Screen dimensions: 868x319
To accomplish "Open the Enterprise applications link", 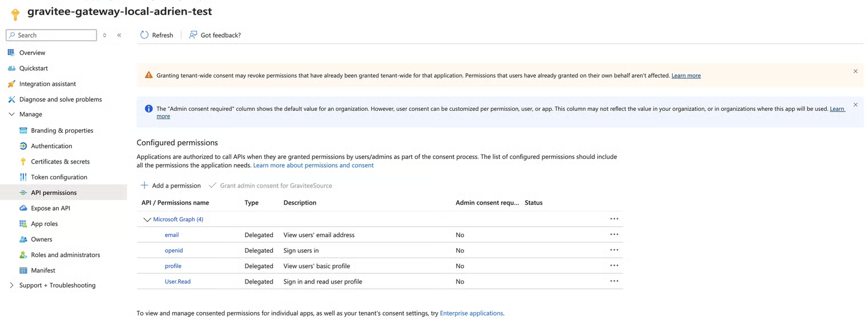I will click(471, 313).
